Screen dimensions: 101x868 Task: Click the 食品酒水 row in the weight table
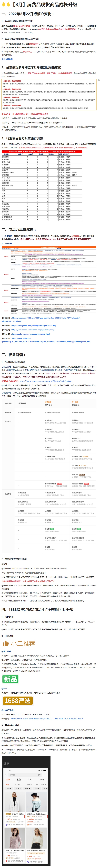42,157
